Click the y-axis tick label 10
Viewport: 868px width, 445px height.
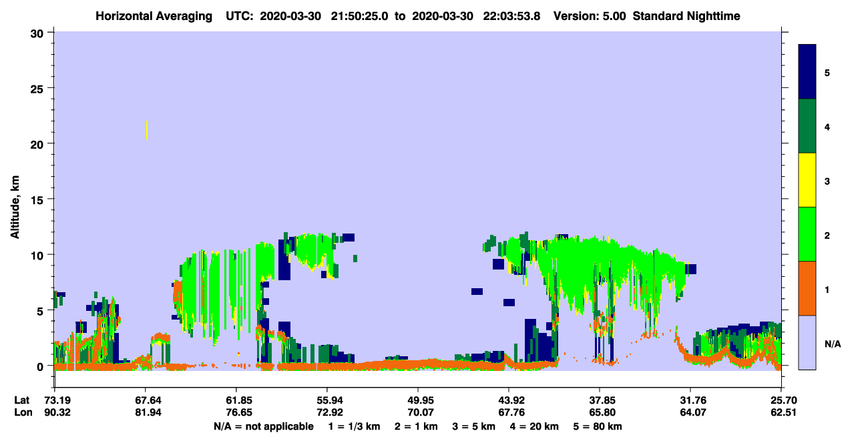pos(39,255)
